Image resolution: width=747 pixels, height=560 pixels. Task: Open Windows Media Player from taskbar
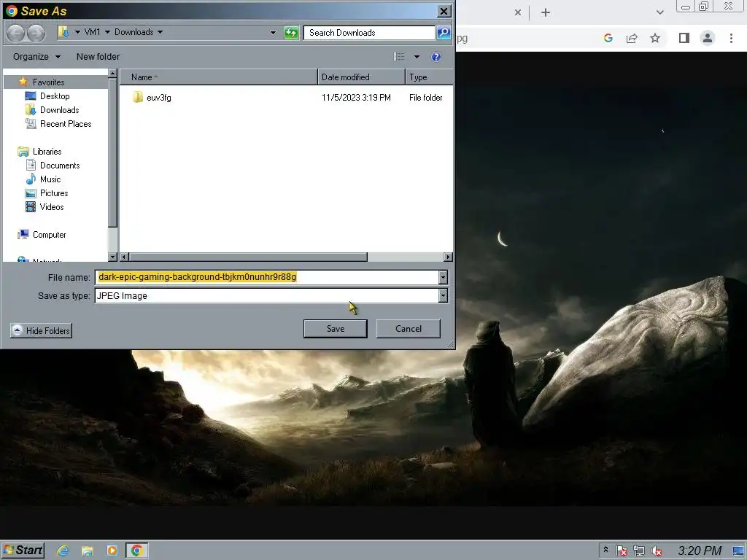point(112,551)
